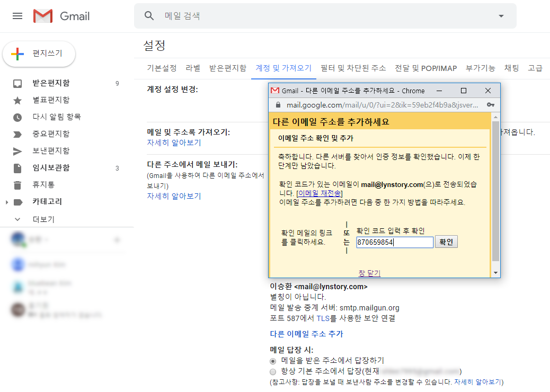Viewport: 550px width, 392px height.
Task: Click the inbox tray icon
Action: pos(17,84)
